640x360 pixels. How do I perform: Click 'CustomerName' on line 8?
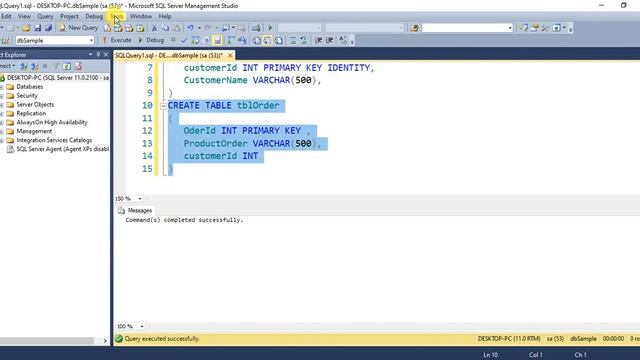[x=216, y=80]
